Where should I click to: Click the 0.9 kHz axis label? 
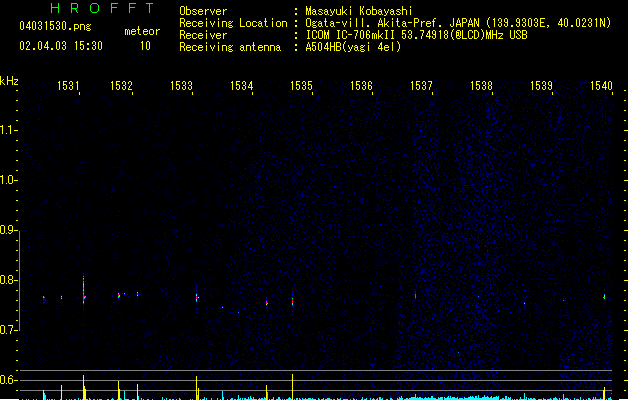(x=8, y=230)
